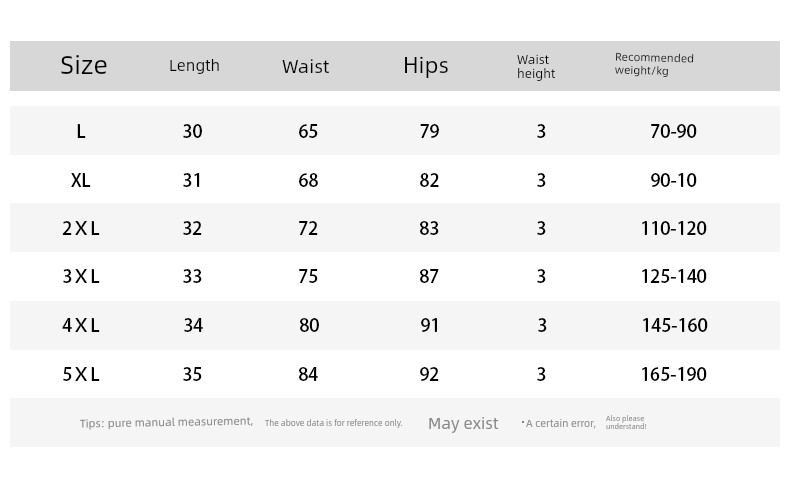Click the 'May exist' footer text
This screenshot has width=790, height=494.
coord(463,423)
